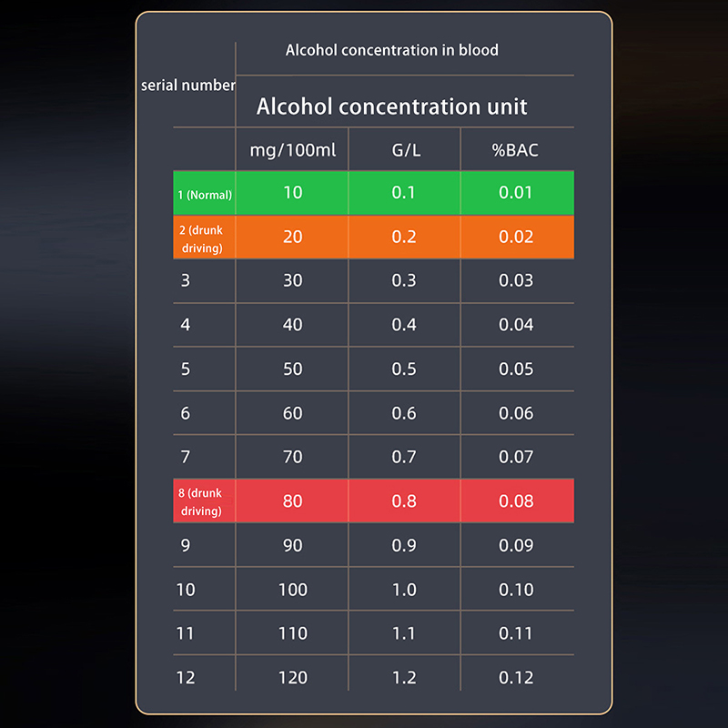Click the 'Alcohol concentration in blood' header
Image resolution: width=728 pixels, height=728 pixels.
[x=392, y=50]
